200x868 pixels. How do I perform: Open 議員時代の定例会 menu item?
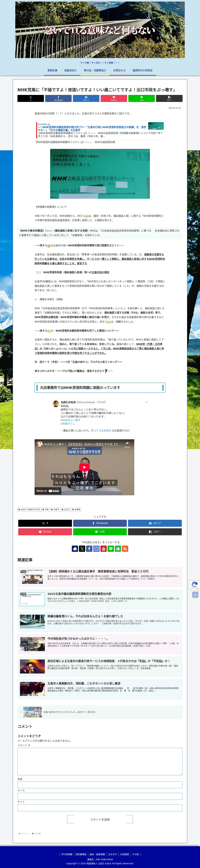point(142,70)
